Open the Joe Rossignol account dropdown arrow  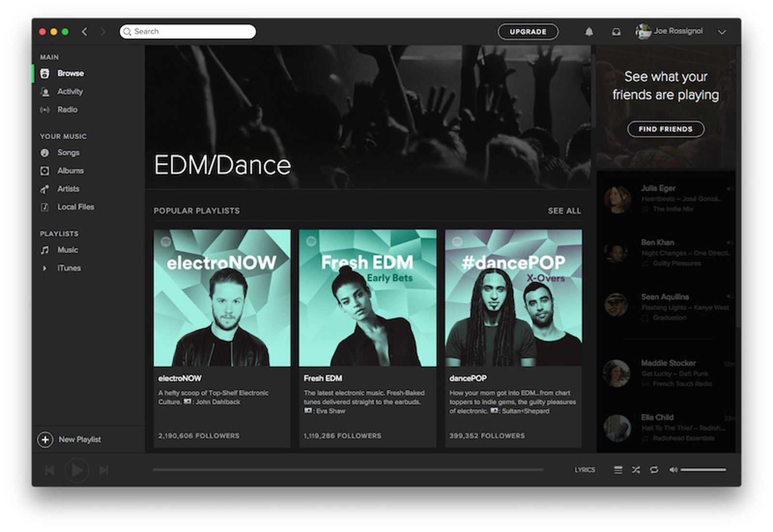(722, 32)
